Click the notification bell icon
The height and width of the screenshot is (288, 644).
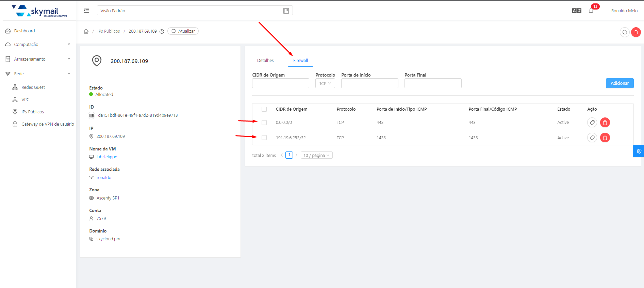(x=591, y=11)
